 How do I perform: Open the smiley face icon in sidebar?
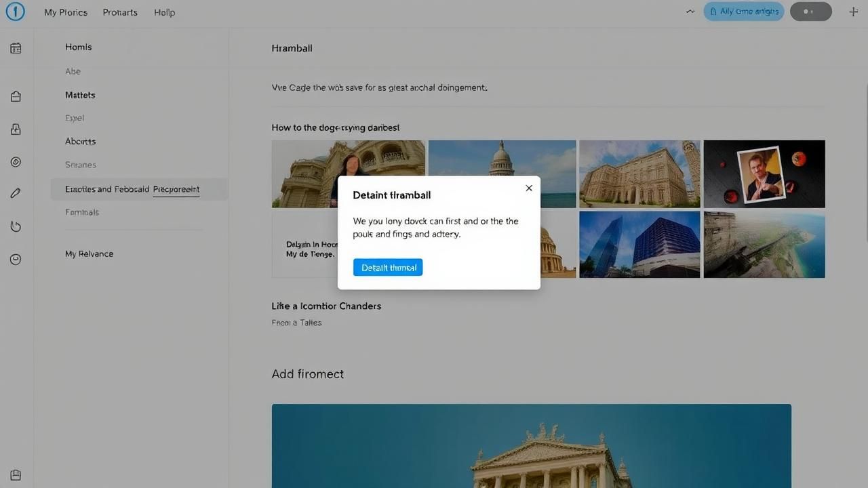pos(16,260)
